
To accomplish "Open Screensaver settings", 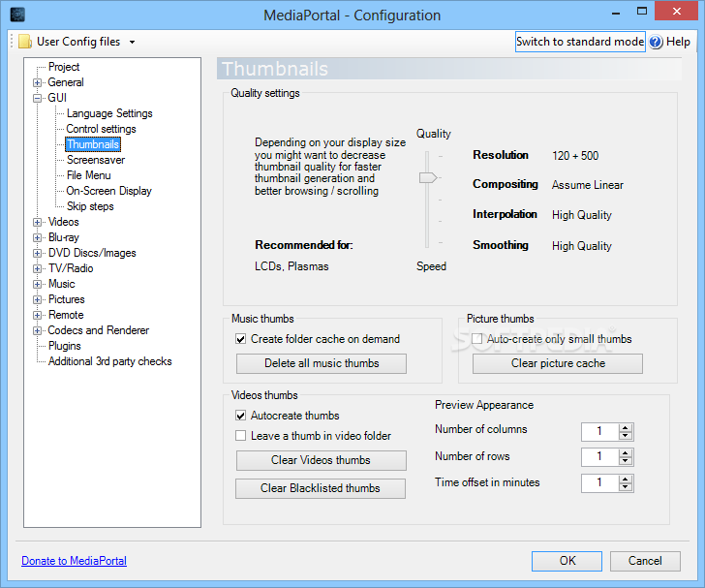I will point(96,160).
